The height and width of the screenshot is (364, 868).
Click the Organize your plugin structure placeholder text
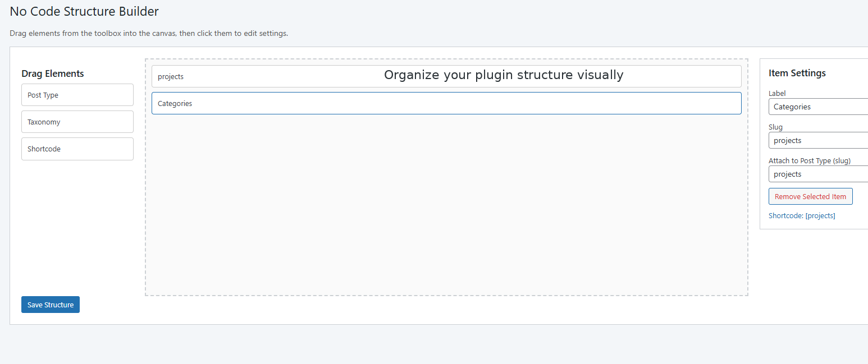503,75
